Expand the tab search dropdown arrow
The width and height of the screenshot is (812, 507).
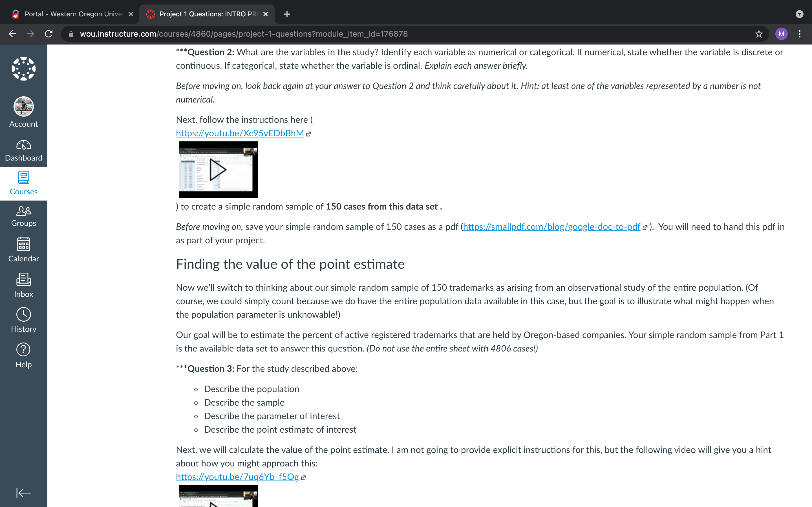point(800,14)
